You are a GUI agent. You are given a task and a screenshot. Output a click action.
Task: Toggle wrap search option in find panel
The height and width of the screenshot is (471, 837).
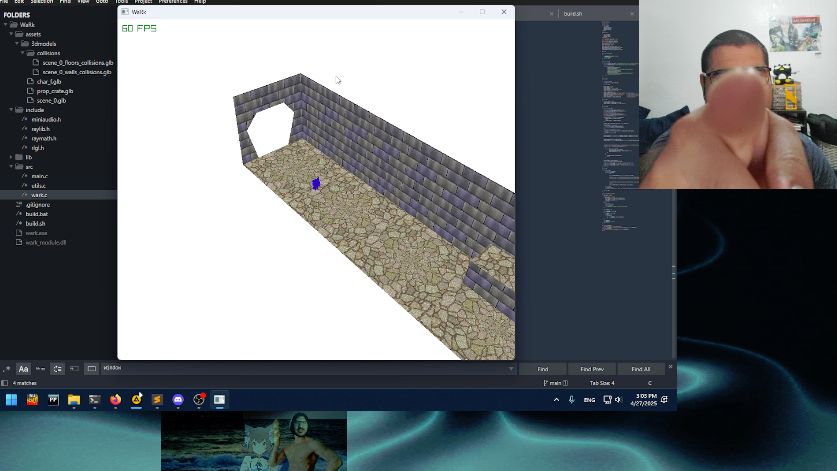tap(57, 368)
